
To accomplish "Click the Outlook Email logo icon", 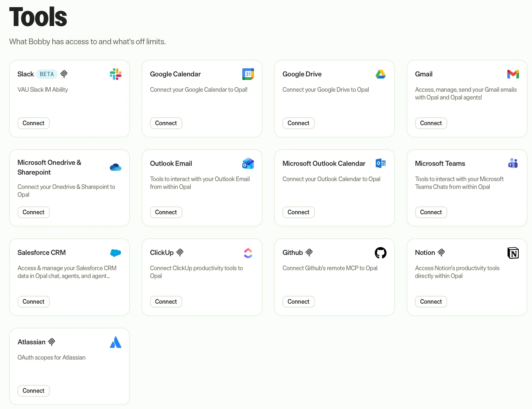I will [x=248, y=164].
